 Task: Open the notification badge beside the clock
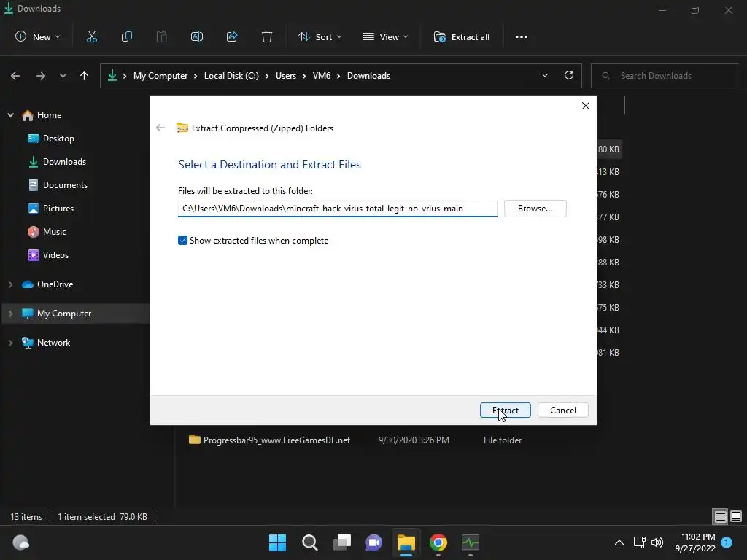click(727, 542)
